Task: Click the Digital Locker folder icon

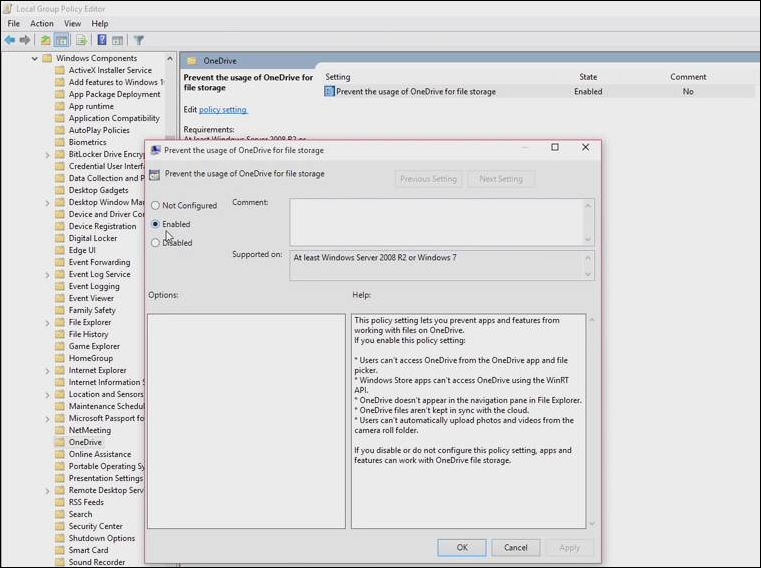Action: click(x=60, y=238)
